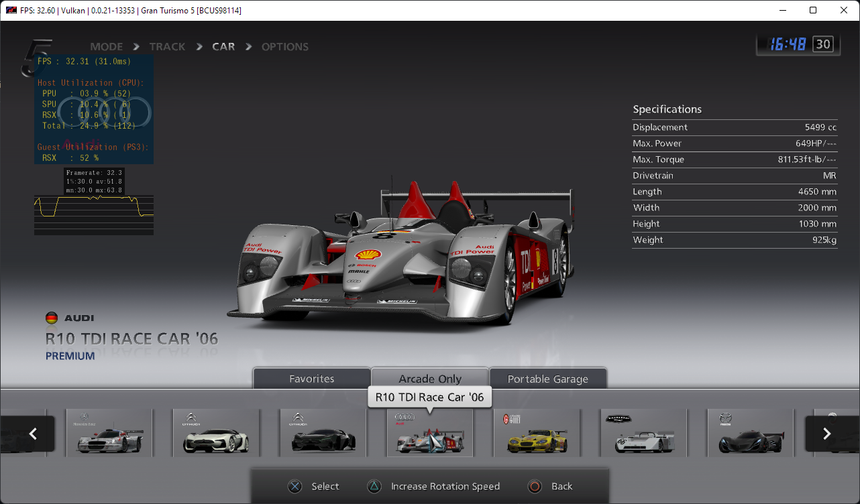
Task: Click the left arrow of the car carousel
Action: (x=33, y=434)
